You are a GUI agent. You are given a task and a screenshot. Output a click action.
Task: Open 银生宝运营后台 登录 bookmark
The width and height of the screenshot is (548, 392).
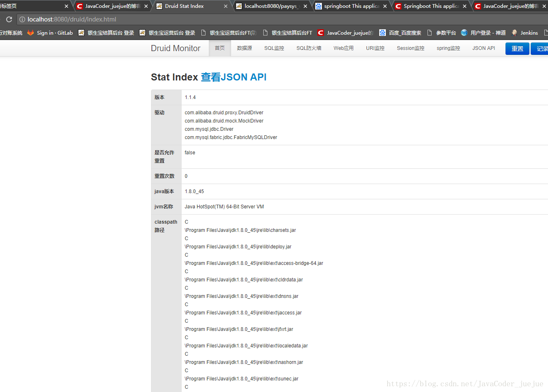tap(167, 33)
